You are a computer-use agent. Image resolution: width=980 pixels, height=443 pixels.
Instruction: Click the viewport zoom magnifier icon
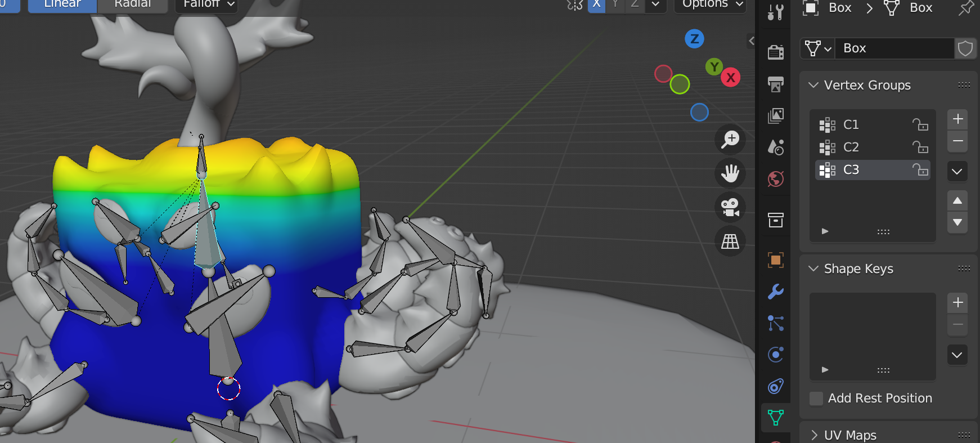click(x=730, y=139)
